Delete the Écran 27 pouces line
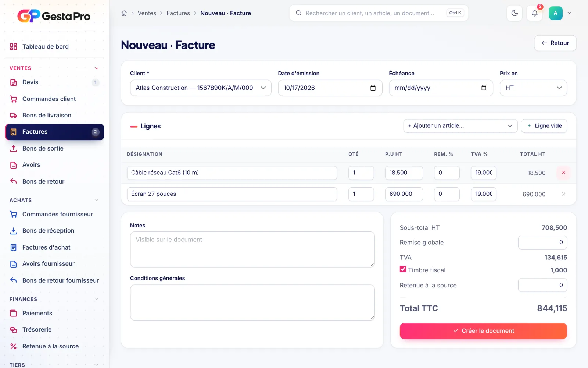Screen dimensions: 588x368 (563, 194)
